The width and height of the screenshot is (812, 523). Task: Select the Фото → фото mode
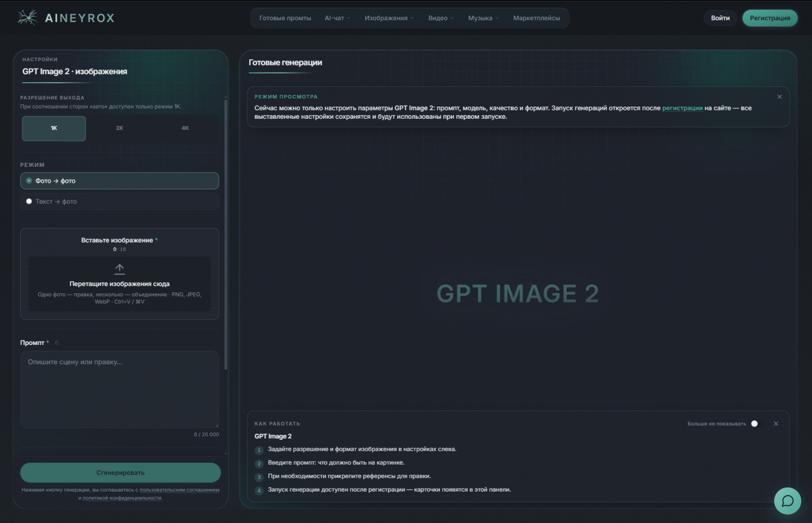pyautogui.click(x=120, y=181)
